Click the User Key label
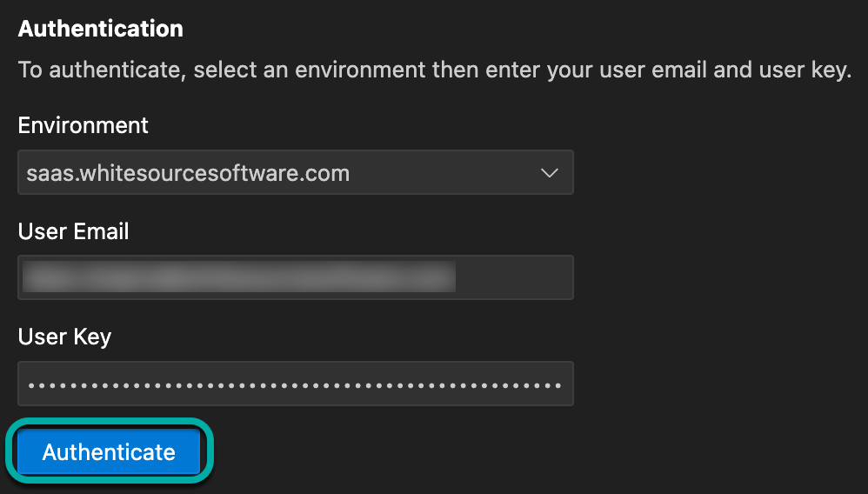 tap(64, 337)
